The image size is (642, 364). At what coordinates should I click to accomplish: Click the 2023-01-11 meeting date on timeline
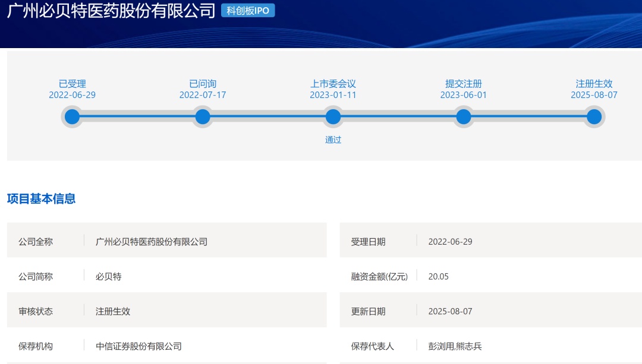[333, 95]
